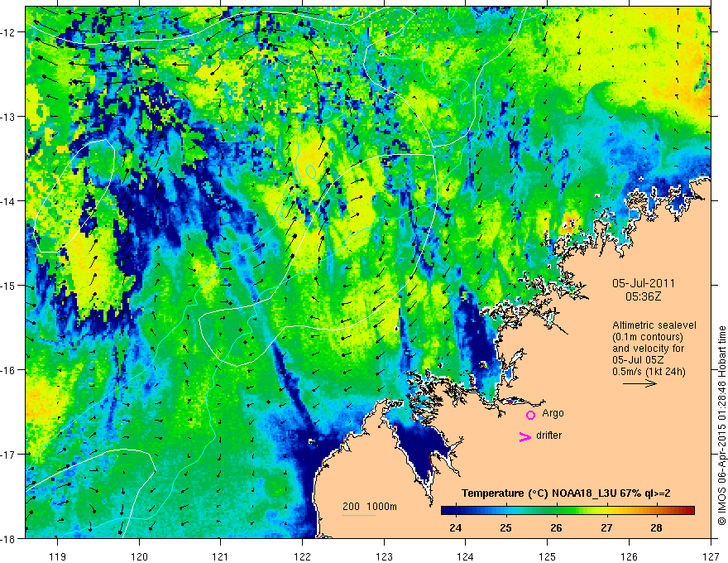Click the colorbar tick label 26
728x563 pixels.
[556, 527]
